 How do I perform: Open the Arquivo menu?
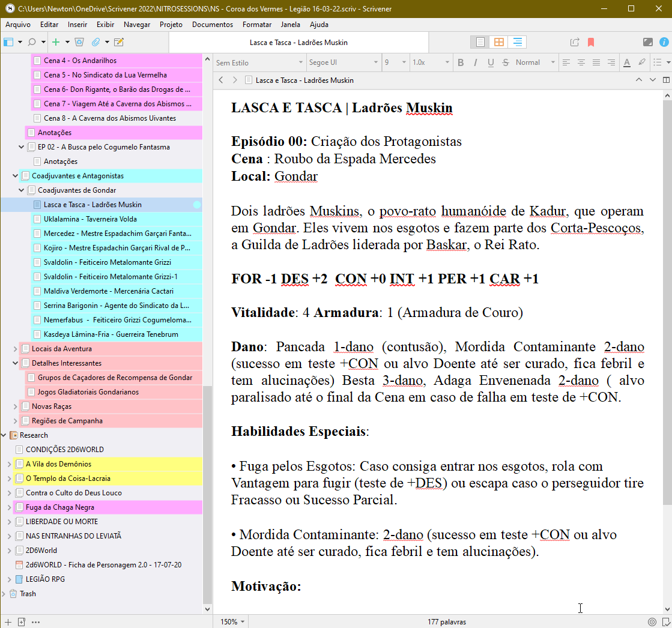pos(18,25)
